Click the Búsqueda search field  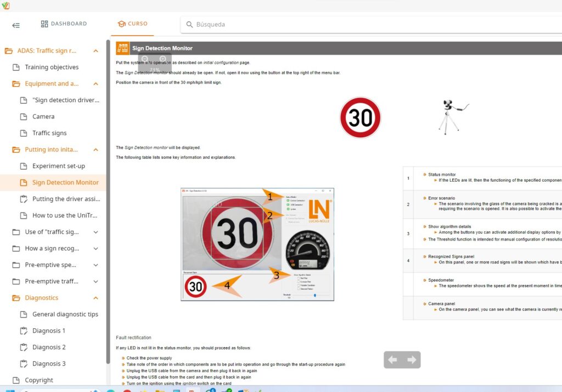[x=371, y=24]
